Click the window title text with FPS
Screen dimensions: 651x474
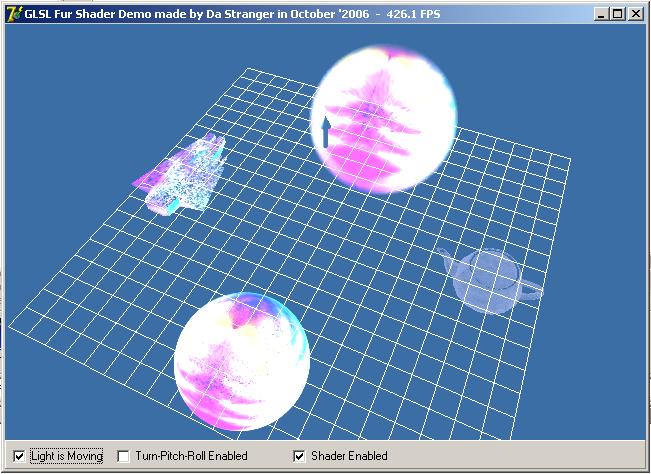pyautogui.click(x=232, y=14)
